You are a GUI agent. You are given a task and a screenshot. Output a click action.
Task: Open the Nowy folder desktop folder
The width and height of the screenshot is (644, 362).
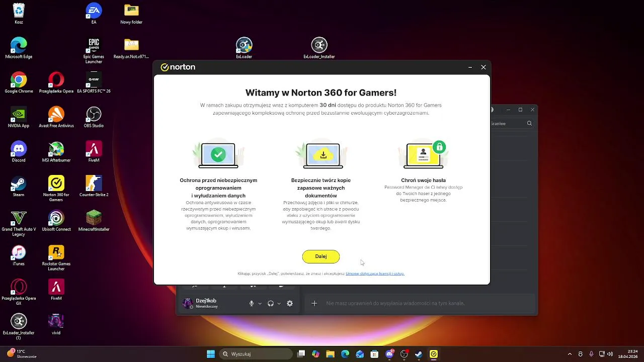(x=131, y=14)
